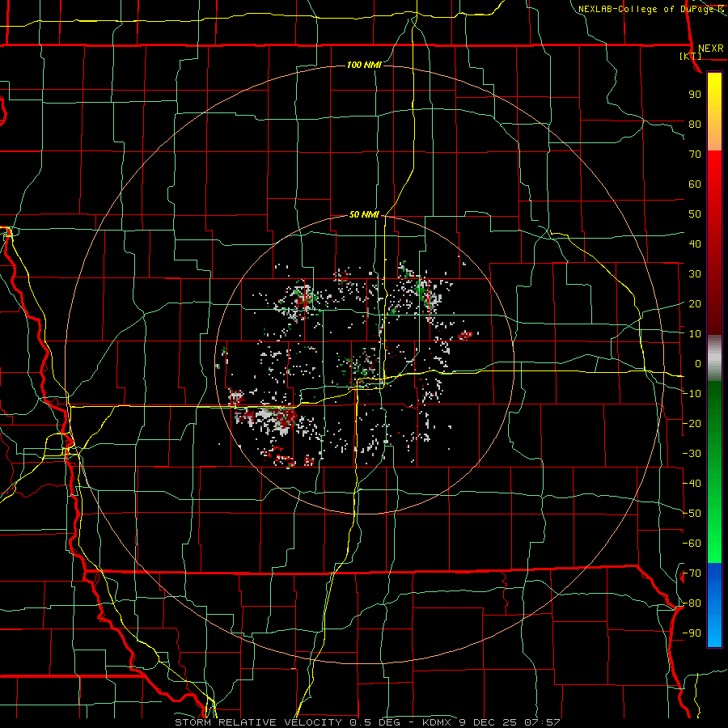Select the positive 90 value on velocity scale
The width and height of the screenshot is (728, 728).
coord(695,95)
